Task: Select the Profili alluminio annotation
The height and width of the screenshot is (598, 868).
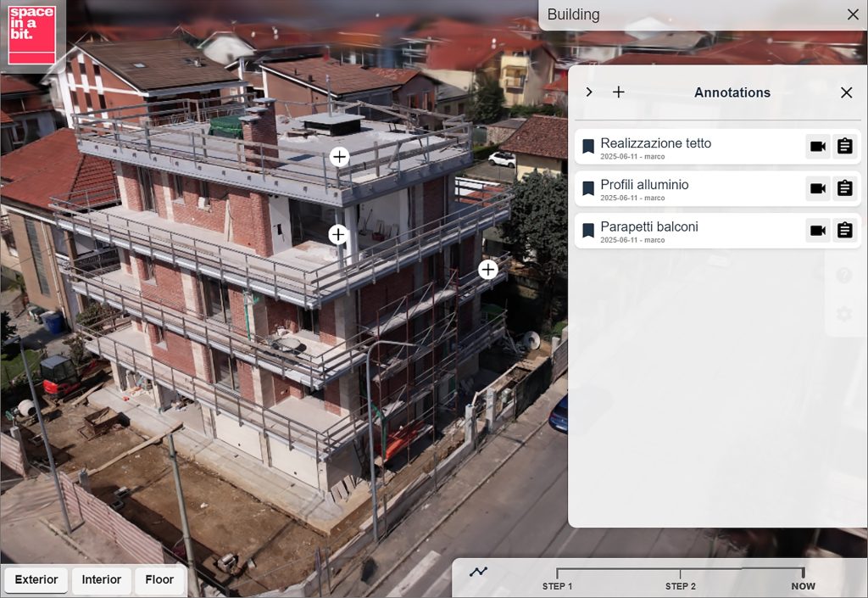Action: [644, 185]
